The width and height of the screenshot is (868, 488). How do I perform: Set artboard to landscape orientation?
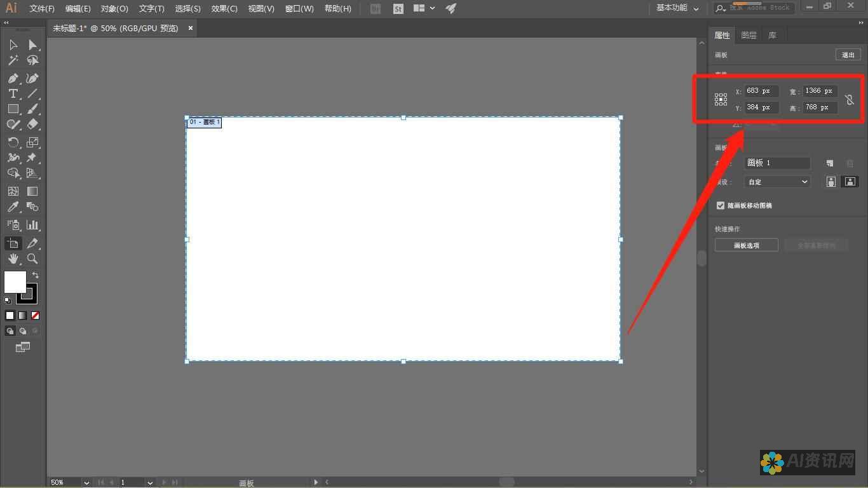(850, 182)
